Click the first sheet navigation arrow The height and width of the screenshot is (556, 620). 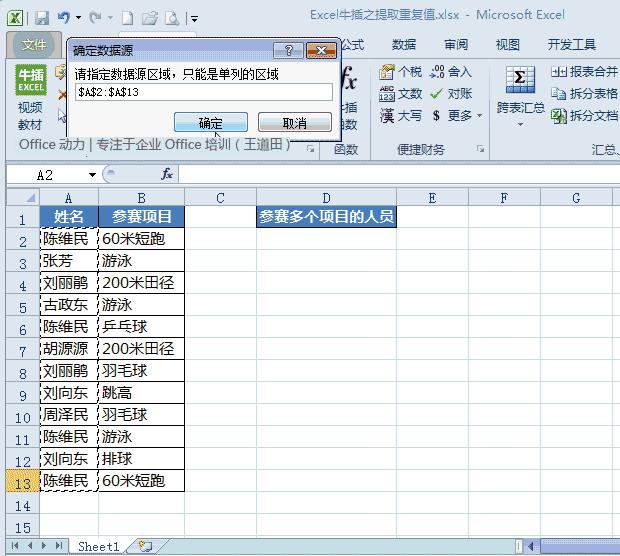tap(15, 546)
